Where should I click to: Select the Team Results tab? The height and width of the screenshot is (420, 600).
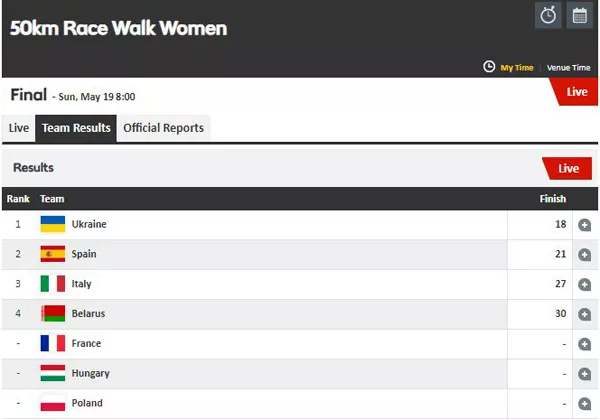(76, 128)
